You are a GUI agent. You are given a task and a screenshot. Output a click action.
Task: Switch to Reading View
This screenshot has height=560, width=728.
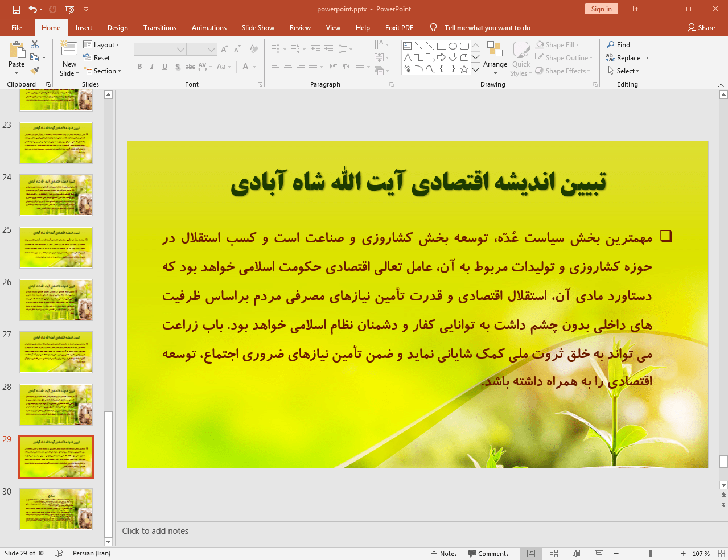(576, 554)
